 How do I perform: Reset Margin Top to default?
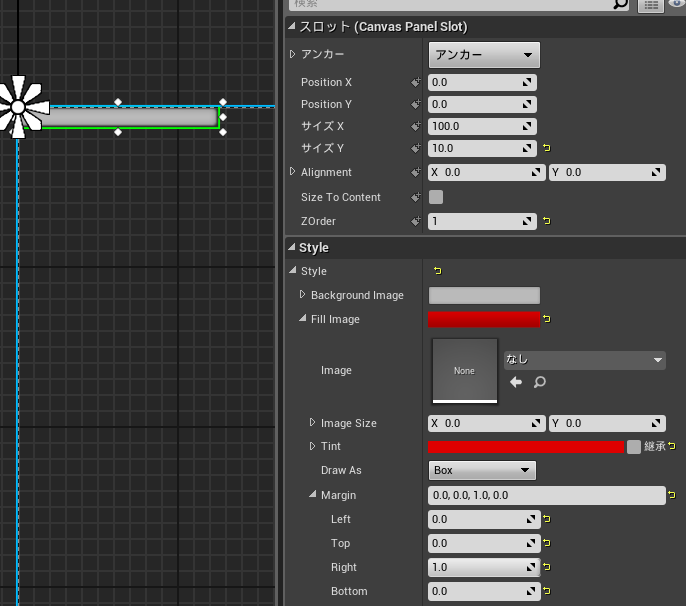(x=547, y=543)
